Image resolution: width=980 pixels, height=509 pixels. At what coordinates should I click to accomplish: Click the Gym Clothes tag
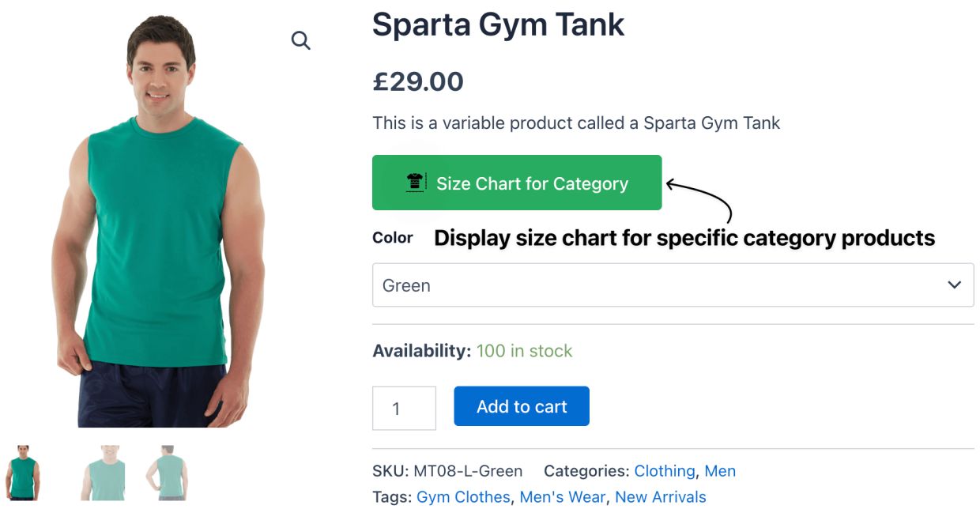point(462,496)
